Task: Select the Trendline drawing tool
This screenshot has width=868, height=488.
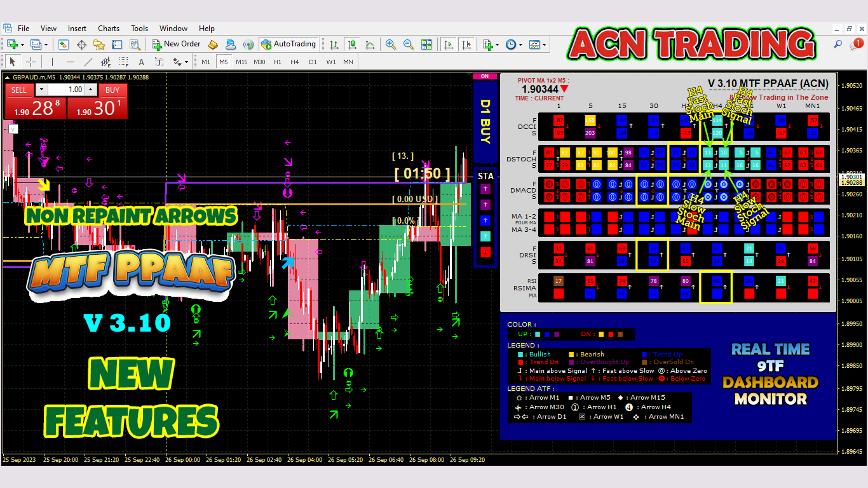Action: [88, 62]
